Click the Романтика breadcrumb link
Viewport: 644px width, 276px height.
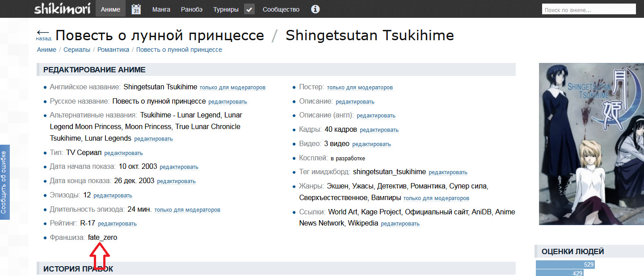[113, 50]
